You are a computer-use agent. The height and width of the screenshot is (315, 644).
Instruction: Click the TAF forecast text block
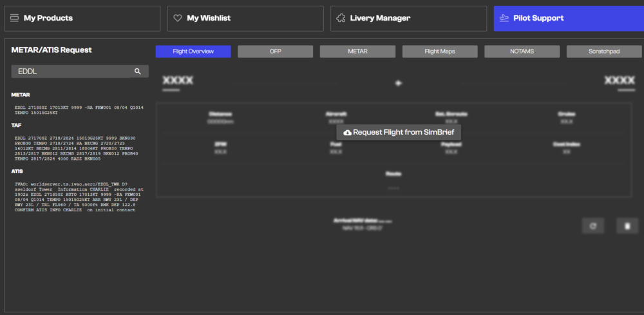[x=77, y=148]
